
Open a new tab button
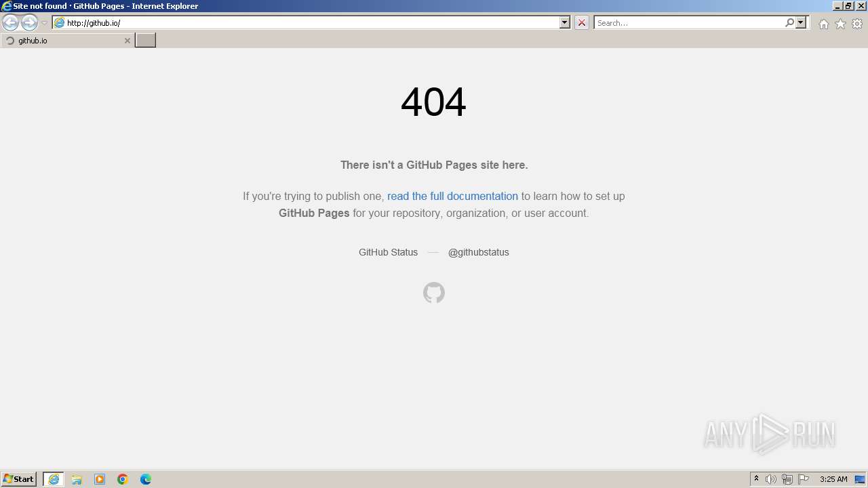(x=145, y=40)
